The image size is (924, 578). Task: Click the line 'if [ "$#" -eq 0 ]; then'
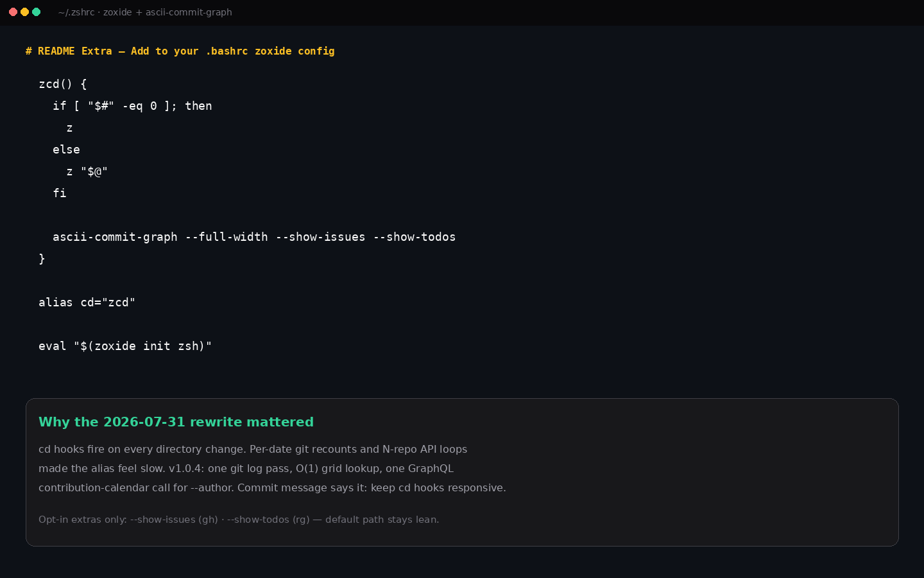(132, 106)
